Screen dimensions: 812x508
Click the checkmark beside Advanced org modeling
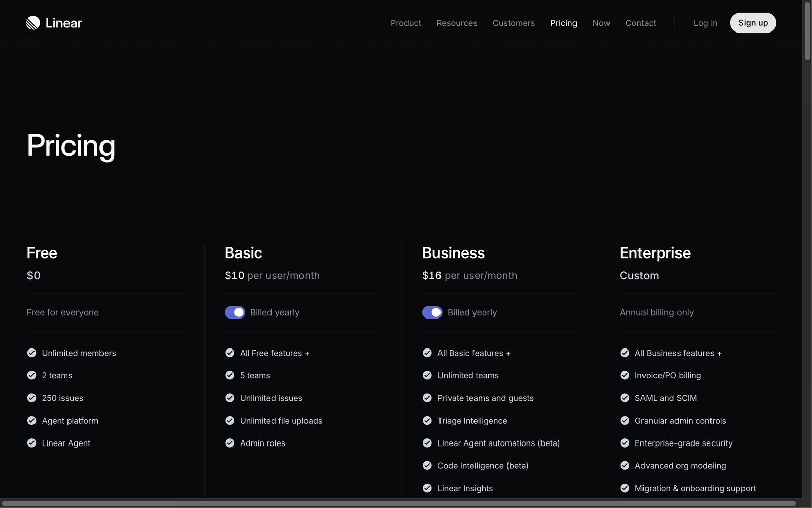(x=625, y=465)
